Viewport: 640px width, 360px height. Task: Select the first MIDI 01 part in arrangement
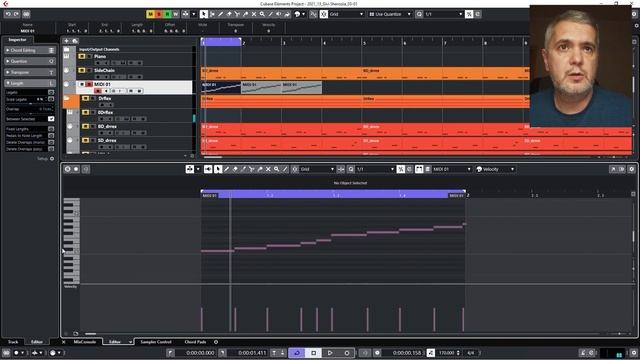coord(221,87)
